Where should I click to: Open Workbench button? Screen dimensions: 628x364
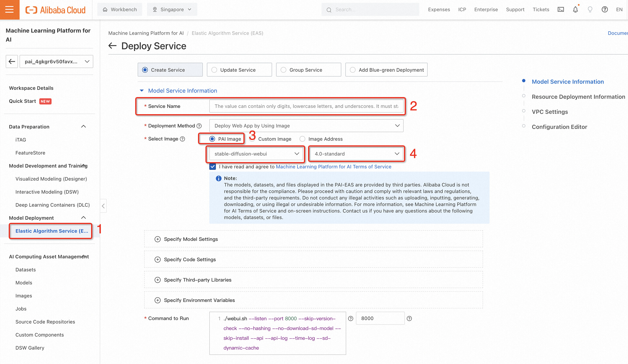(120, 10)
